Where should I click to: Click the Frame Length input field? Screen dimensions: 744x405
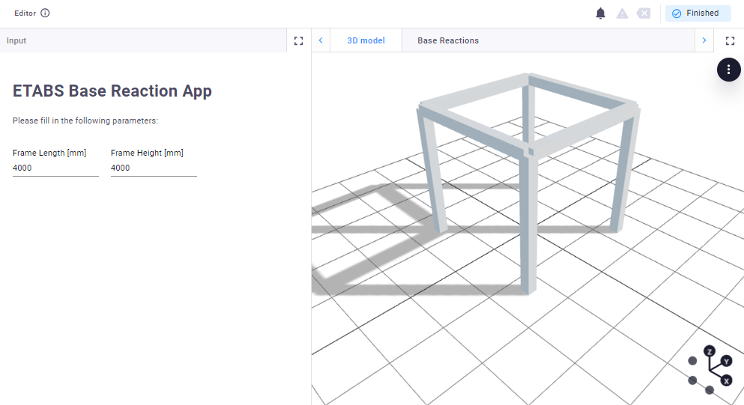click(x=55, y=169)
